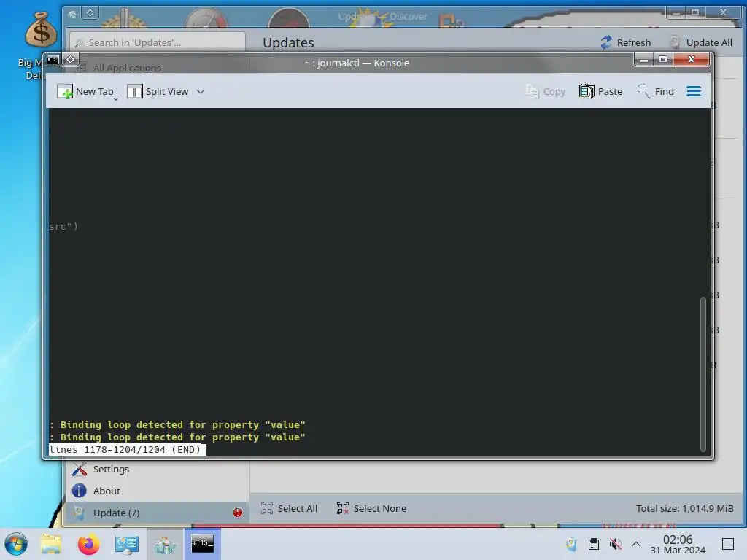Viewport: 747px width, 560px height.
Task: Click muted volume tray icon
Action: [x=615, y=544]
